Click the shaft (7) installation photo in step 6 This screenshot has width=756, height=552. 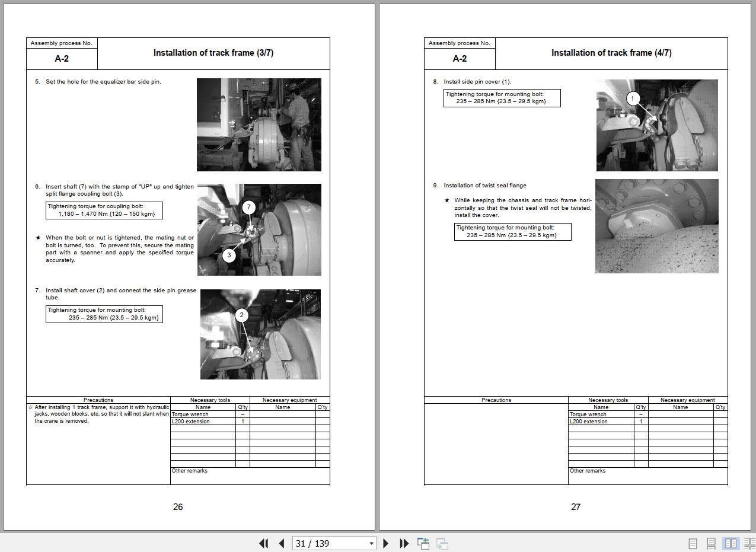pyautogui.click(x=259, y=229)
